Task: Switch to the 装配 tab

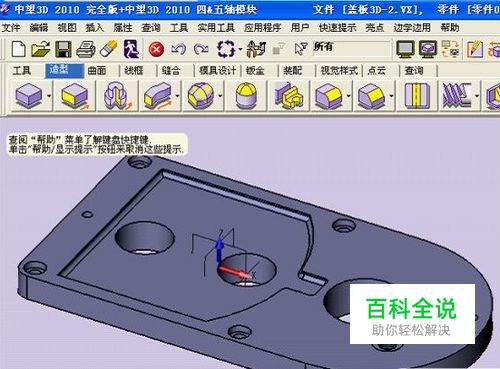Action: (292, 70)
